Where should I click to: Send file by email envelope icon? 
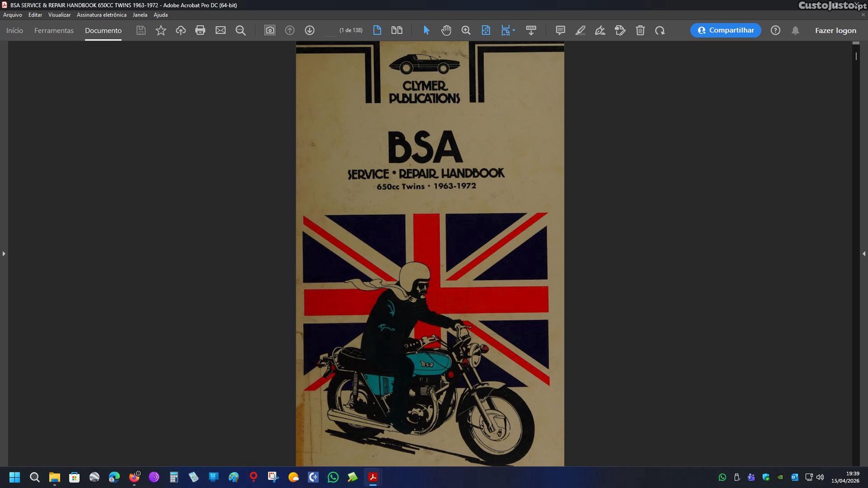[220, 31]
